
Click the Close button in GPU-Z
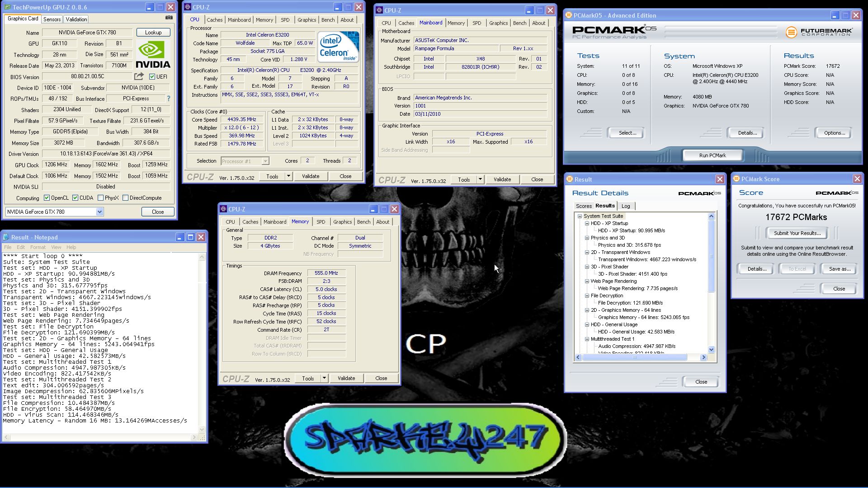158,211
